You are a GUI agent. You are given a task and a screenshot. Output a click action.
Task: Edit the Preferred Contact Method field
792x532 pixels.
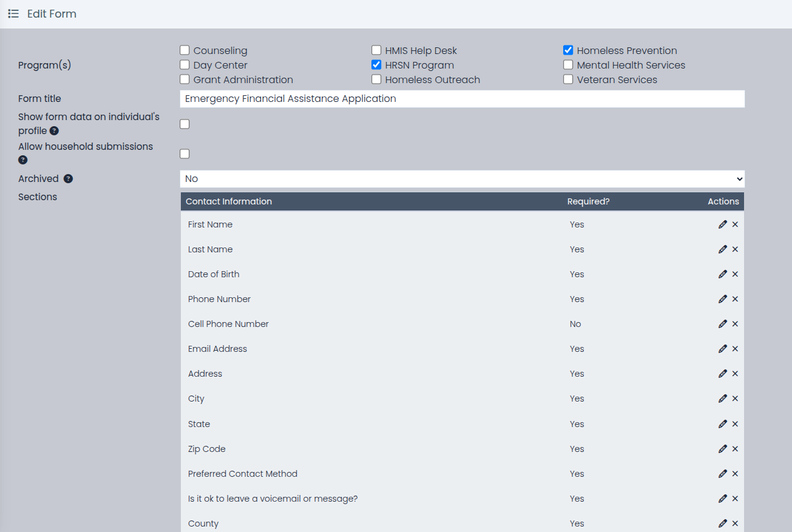pos(722,474)
